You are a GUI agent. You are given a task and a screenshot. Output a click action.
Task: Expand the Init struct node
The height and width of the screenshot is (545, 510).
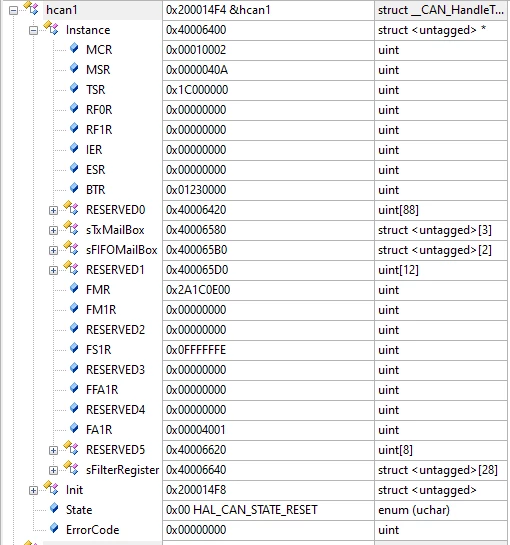coord(33,490)
